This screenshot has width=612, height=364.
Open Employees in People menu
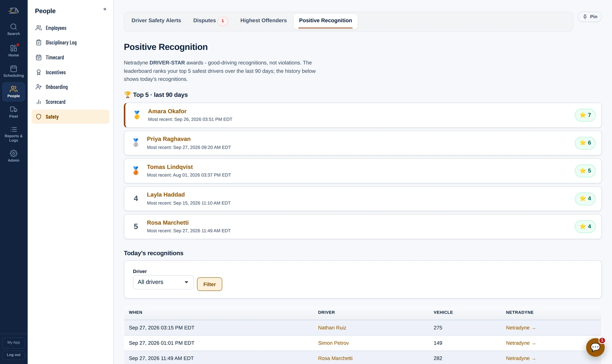click(70, 28)
